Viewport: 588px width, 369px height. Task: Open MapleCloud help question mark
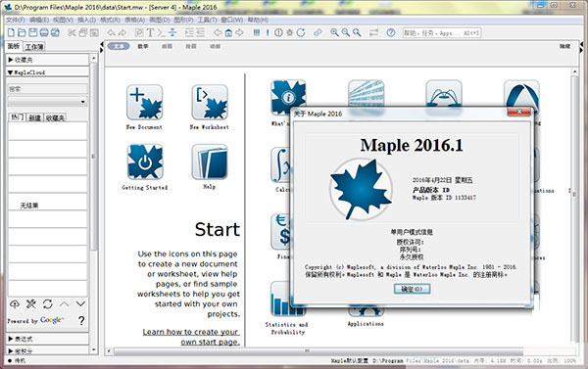tap(81, 320)
